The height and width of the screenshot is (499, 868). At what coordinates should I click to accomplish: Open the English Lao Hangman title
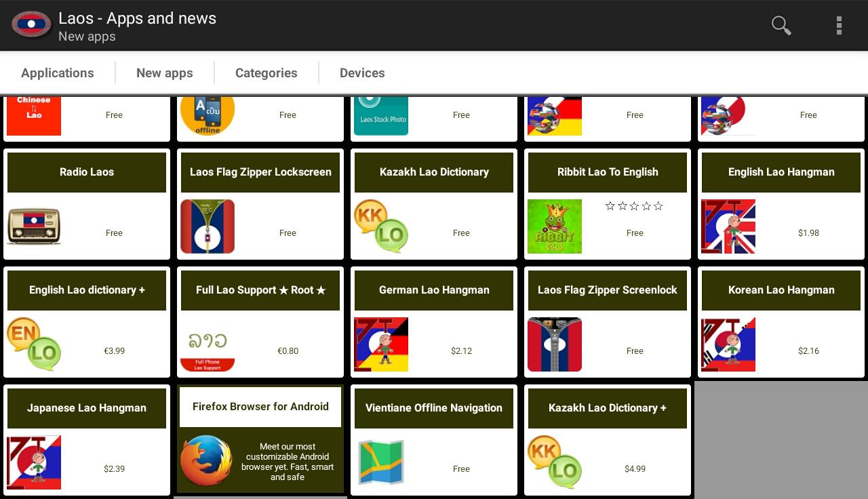tap(781, 172)
